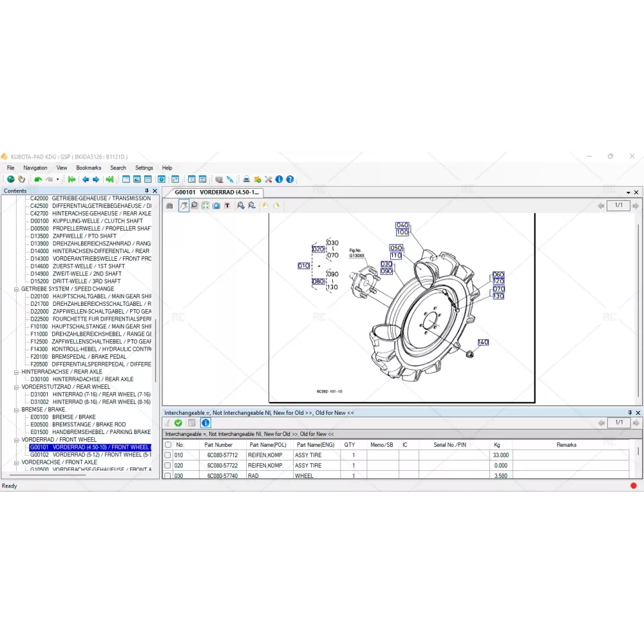Click the Part Number column header

pos(218,445)
